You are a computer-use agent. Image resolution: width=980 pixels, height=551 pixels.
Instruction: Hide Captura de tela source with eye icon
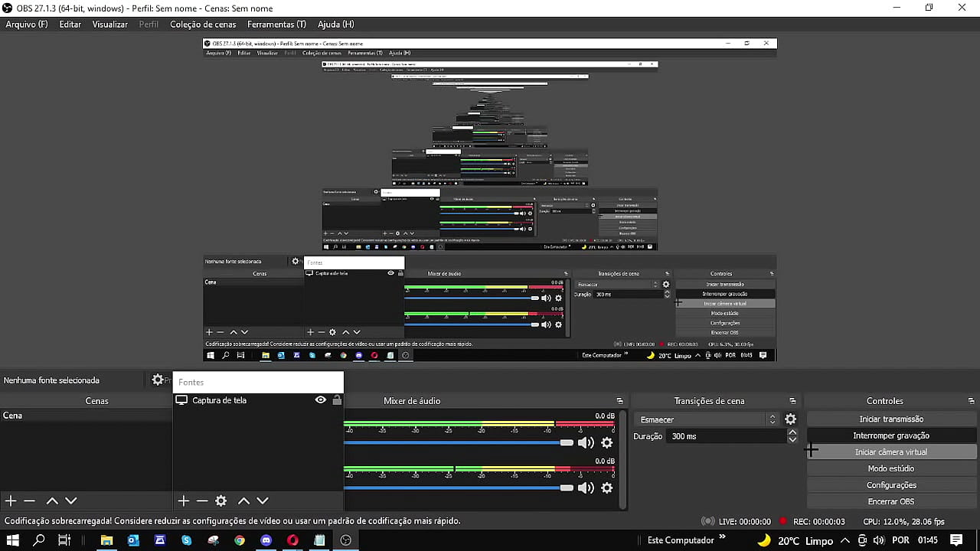321,400
